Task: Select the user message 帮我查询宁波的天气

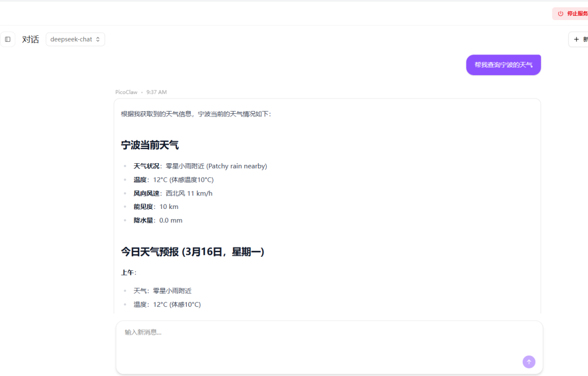Action: tap(503, 65)
